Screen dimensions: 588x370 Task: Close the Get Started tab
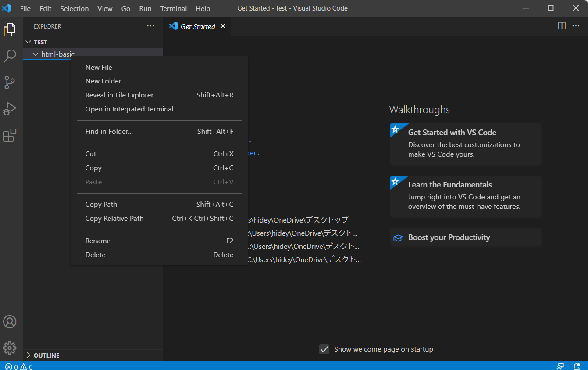pos(223,26)
